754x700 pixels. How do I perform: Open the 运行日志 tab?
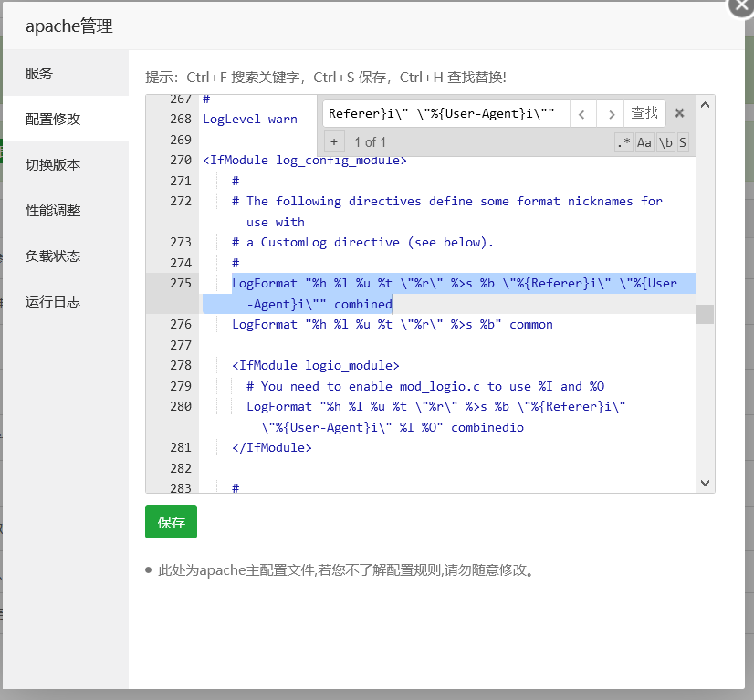(x=53, y=301)
